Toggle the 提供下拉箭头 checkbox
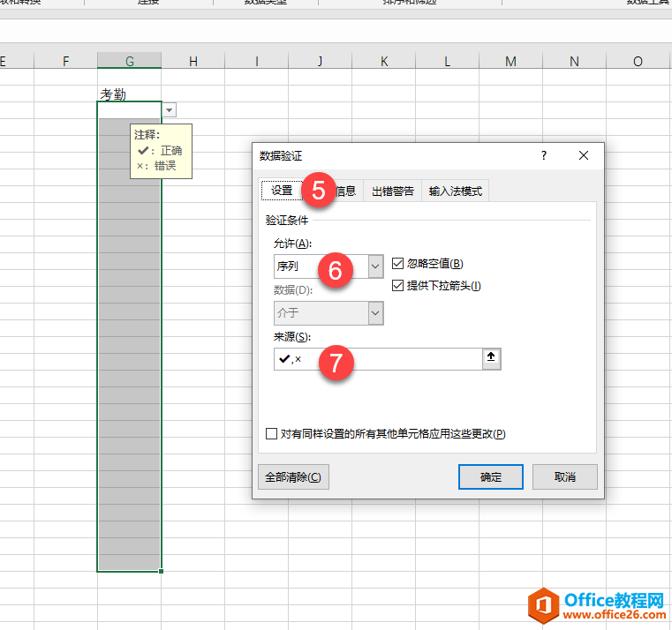Screen dimensions: 672x630 (x=397, y=286)
